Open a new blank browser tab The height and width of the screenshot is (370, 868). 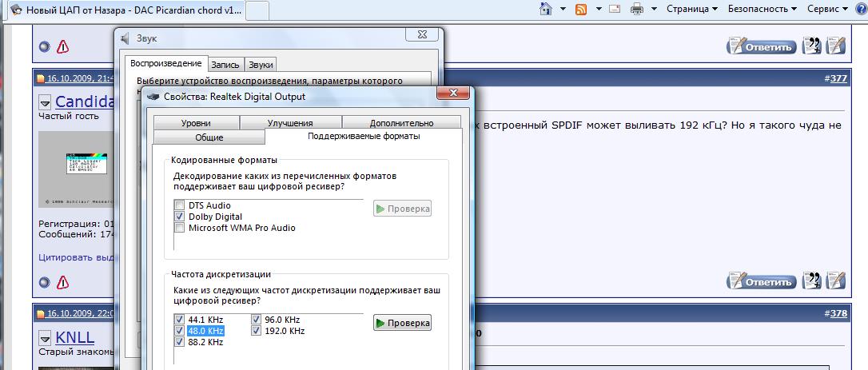click(x=257, y=10)
